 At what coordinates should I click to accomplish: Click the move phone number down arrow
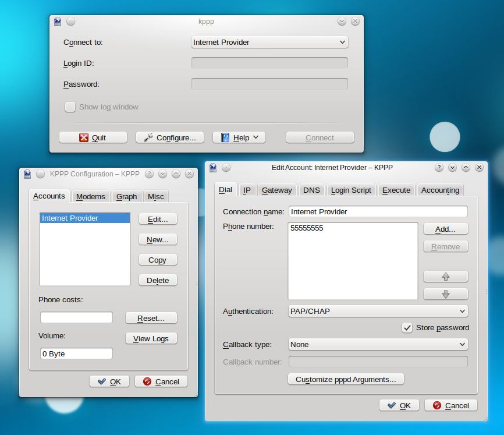tap(445, 294)
